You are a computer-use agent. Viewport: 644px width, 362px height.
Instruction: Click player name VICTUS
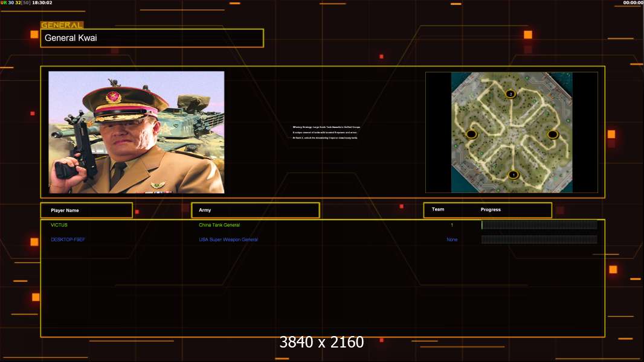(x=59, y=225)
